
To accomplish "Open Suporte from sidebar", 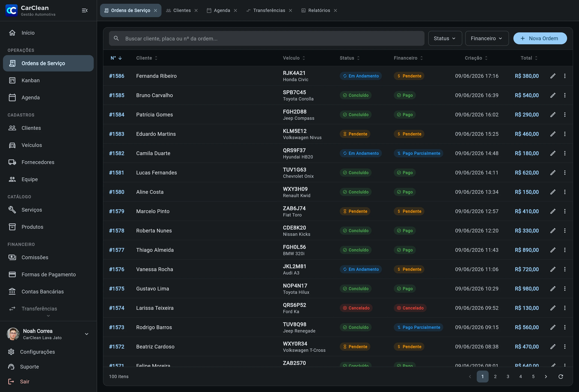I will pyautogui.click(x=29, y=367).
